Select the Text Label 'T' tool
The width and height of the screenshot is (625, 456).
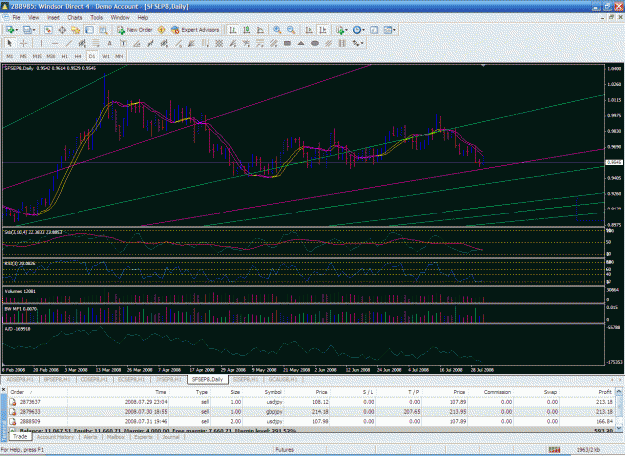coord(123,43)
